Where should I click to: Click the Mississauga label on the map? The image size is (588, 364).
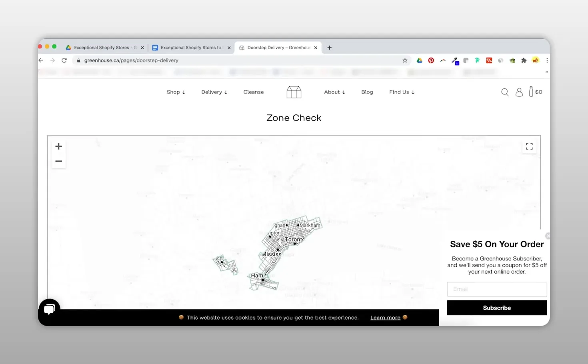pyautogui.click(x=271, y=254)
